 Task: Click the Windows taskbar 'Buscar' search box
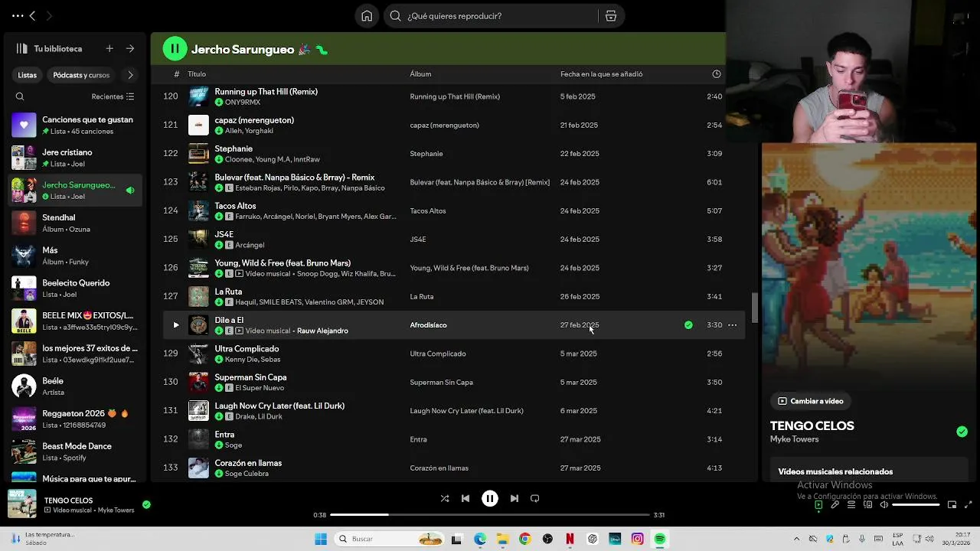(390, 539)
